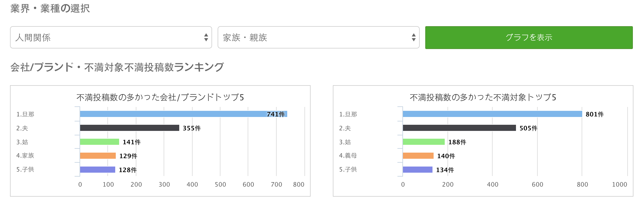Click the orange 140件 bar for 義母

(418, 156)
